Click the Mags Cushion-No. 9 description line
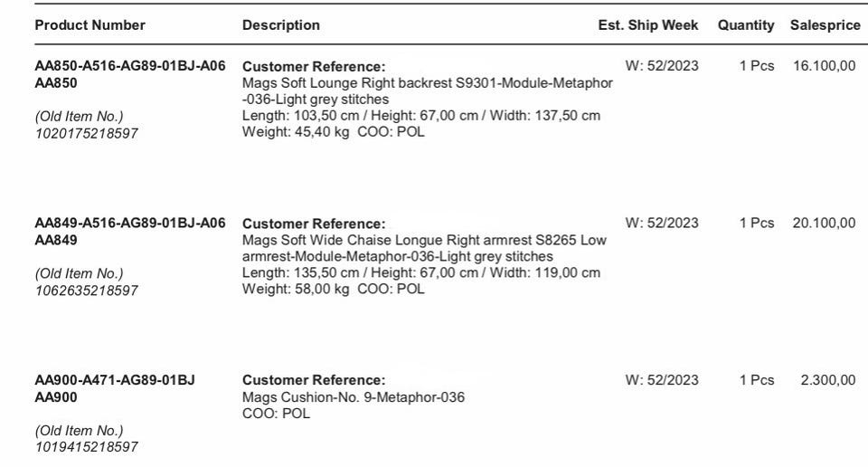 tap(354, 397)
